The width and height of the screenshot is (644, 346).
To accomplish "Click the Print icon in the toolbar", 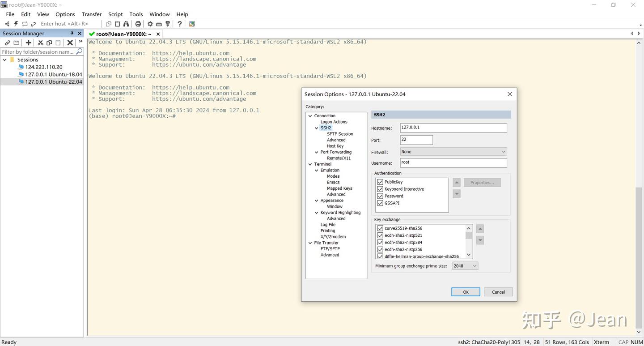I will (138, 24).
